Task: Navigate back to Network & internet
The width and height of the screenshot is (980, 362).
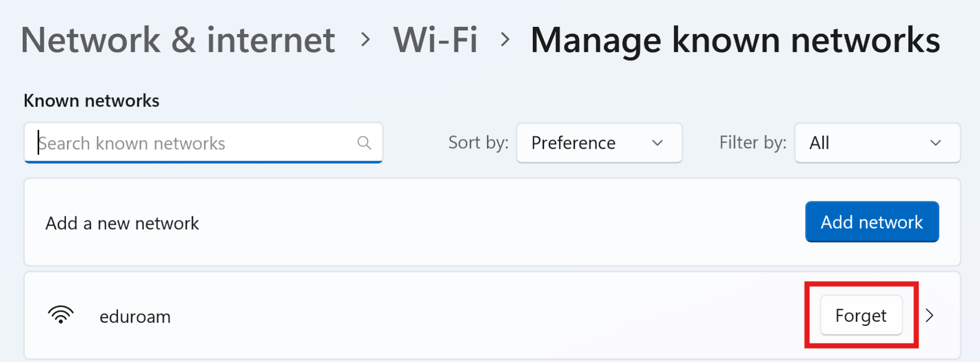Action: (x=178, y=40)
